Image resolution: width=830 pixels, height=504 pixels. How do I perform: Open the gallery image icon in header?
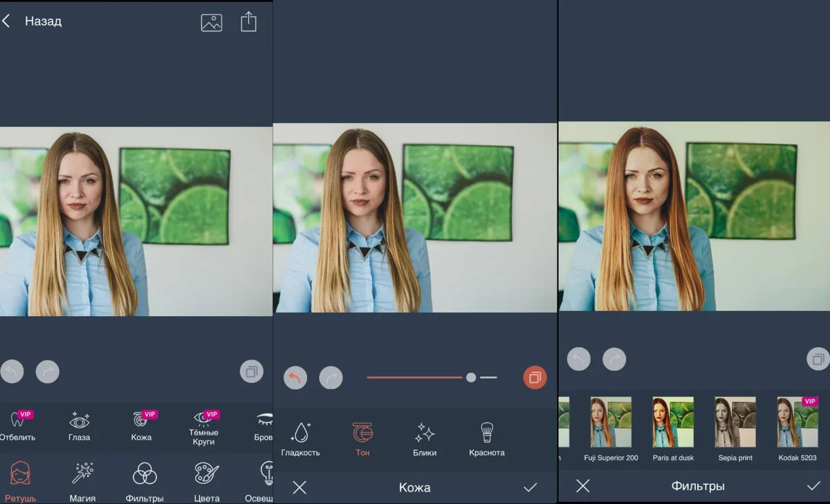[x=212, y=22]
